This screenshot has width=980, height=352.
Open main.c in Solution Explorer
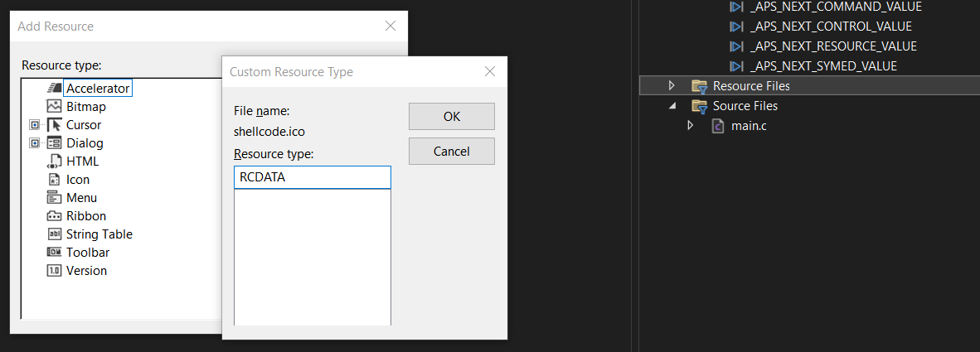(749, 126)
